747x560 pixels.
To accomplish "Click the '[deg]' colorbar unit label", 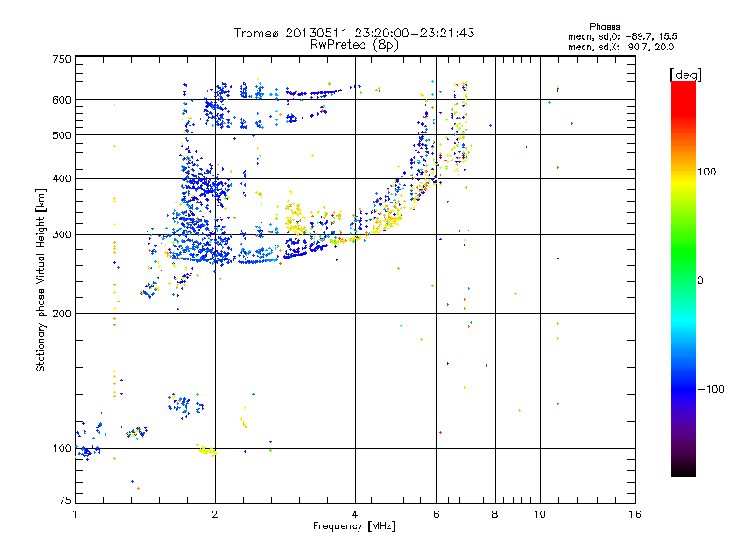I will (x=685, y=75).
